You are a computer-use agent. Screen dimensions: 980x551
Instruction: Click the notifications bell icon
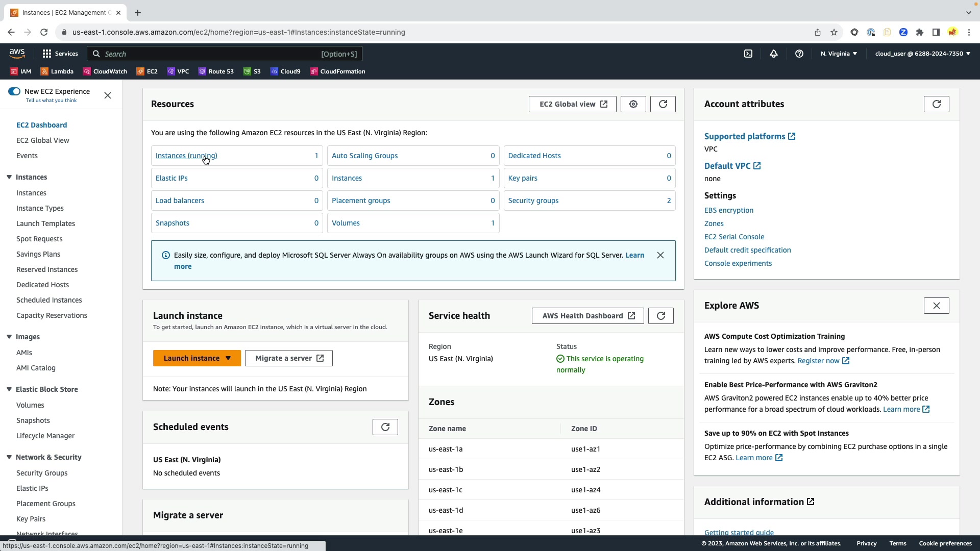coord(774,54)
